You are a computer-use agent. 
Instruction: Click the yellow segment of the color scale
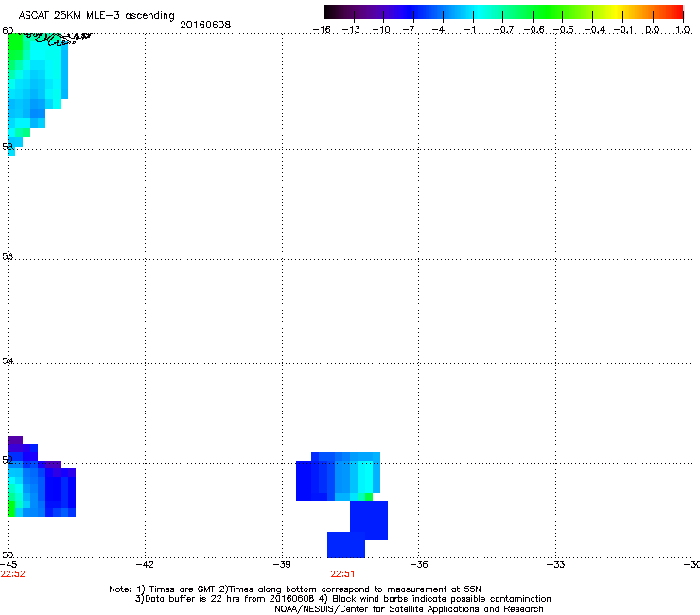(x=619, y=12)
